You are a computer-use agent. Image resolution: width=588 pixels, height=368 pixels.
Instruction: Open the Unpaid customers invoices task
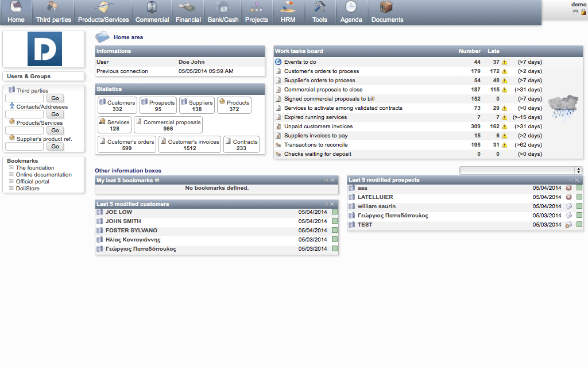point(318,126)
